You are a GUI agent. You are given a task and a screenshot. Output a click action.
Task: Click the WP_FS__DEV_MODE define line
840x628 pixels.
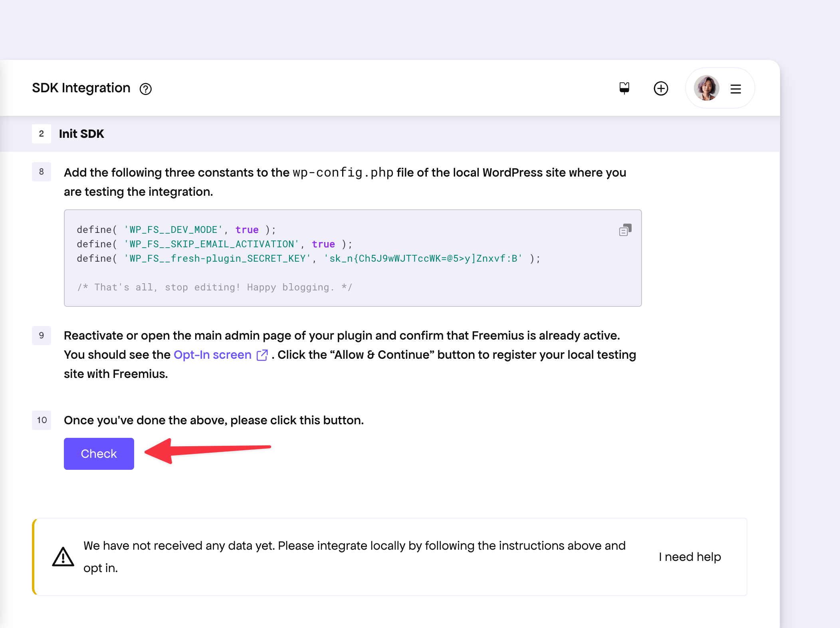pyautogui.click(x=176, y=230)
